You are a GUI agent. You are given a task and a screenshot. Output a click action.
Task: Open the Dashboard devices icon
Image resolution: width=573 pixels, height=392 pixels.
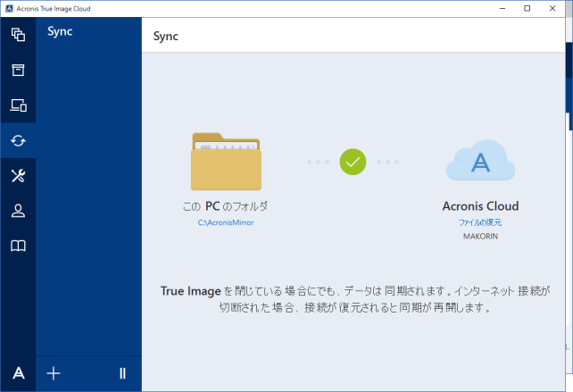click(18, 105)
